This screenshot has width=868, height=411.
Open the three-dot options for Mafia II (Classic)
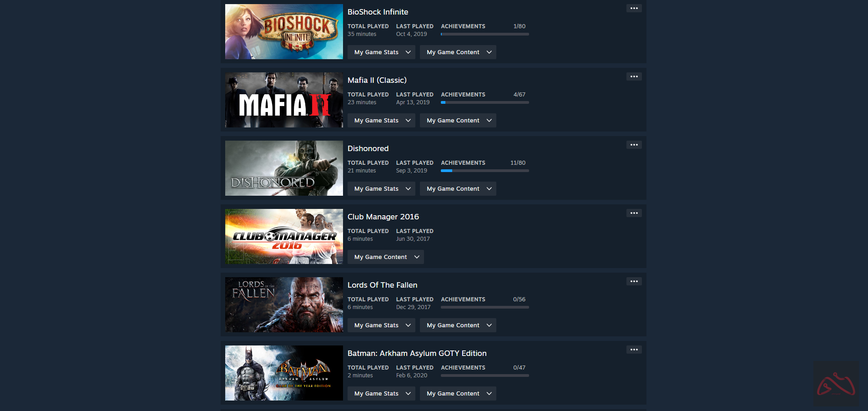click(634, 76)
